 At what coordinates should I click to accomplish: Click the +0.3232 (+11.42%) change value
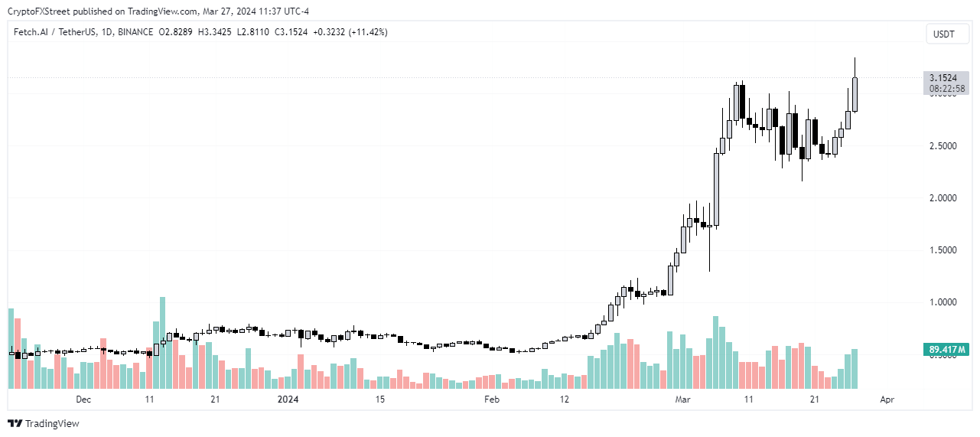pos(350,32)
